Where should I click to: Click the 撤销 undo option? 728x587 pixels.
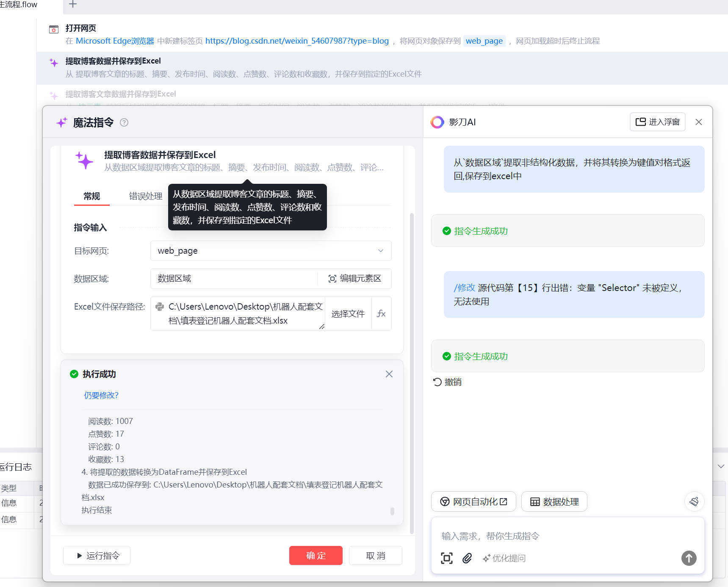(x=448, y=382)
